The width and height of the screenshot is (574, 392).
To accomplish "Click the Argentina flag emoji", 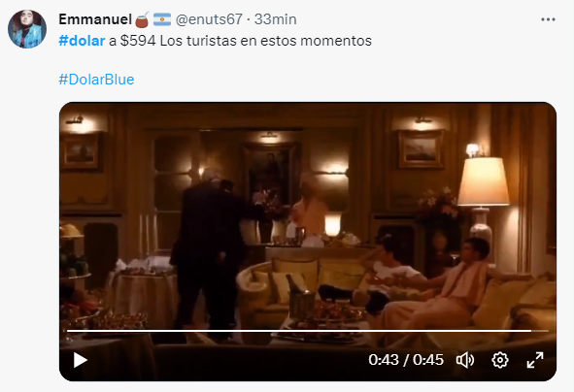I will point(162,19).
